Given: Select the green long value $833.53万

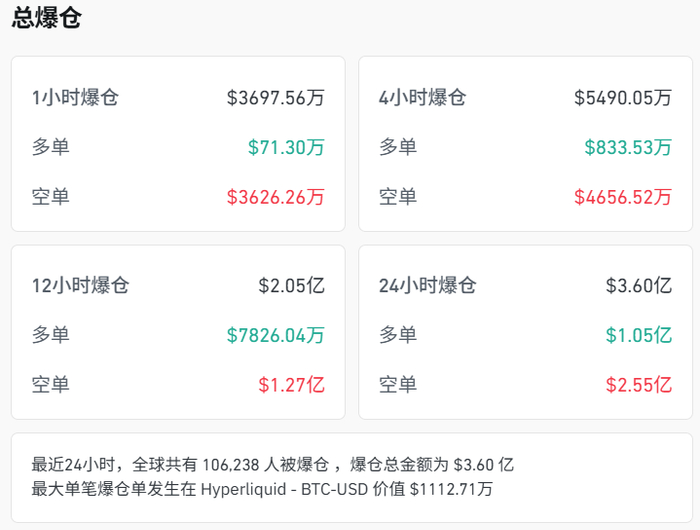Looking at the screenshot, I should click(628, 147).
